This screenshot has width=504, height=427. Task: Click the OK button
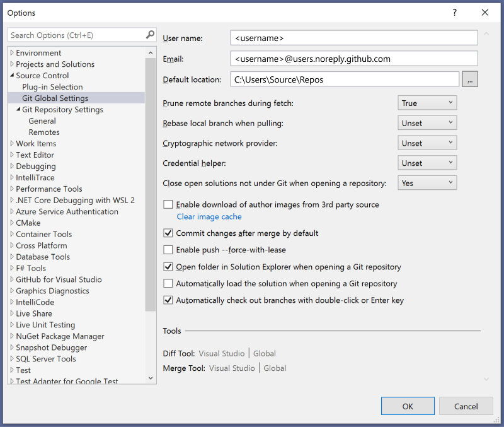pyautogui.click(x=408, y=406)
